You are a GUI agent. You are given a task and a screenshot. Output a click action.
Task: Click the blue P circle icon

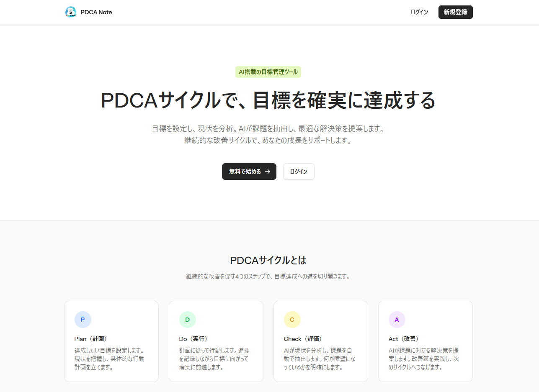83,320
